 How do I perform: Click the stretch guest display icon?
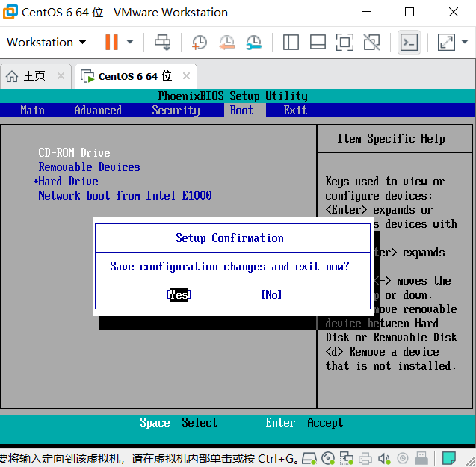[x=446, y=42]
